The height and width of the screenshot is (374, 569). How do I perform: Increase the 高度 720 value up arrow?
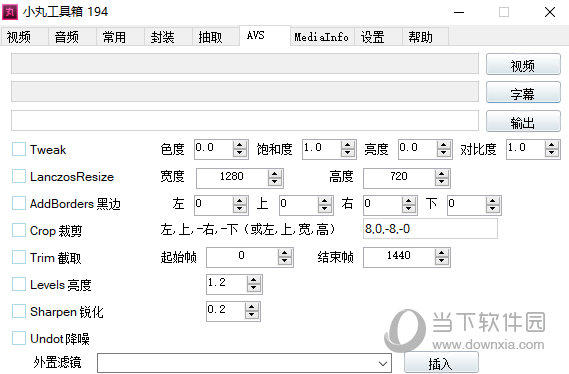[x=442, y=174]
